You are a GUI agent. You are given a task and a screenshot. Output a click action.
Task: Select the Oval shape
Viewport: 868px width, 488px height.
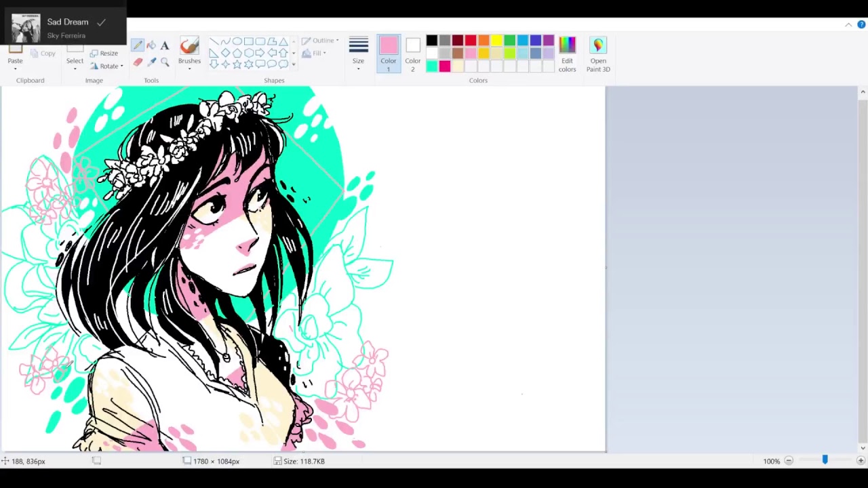237,41
